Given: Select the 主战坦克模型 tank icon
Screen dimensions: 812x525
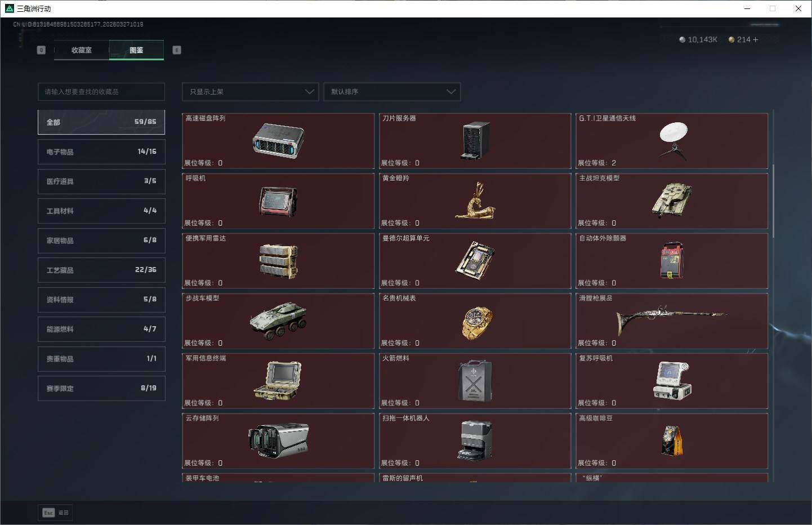Looking at the screenshot, I should tap(672, 201).
